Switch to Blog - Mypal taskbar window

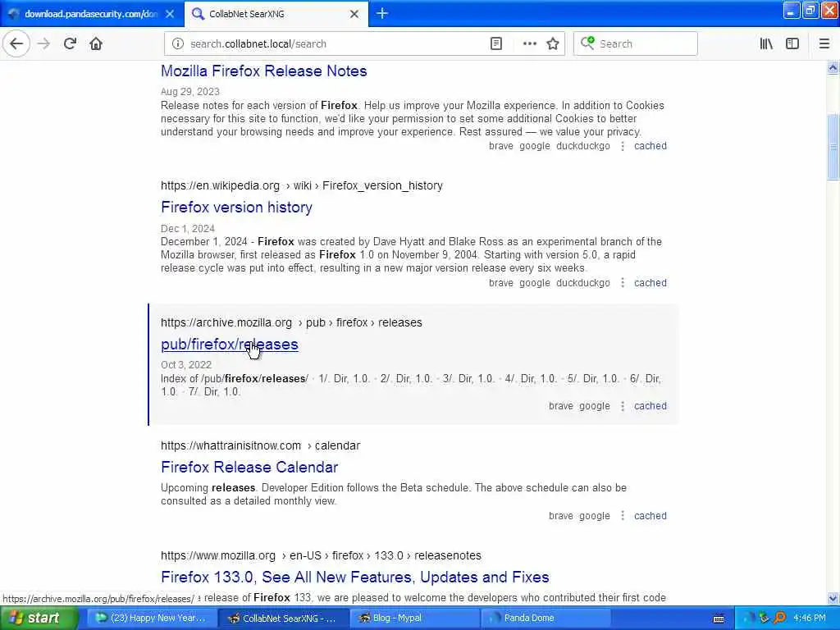coord(414,619)
